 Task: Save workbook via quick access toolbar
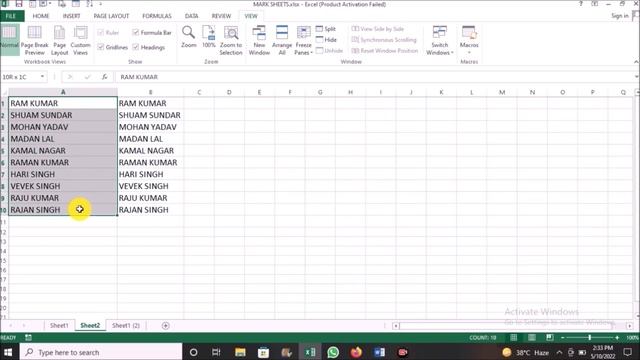[x=19, y=4]
